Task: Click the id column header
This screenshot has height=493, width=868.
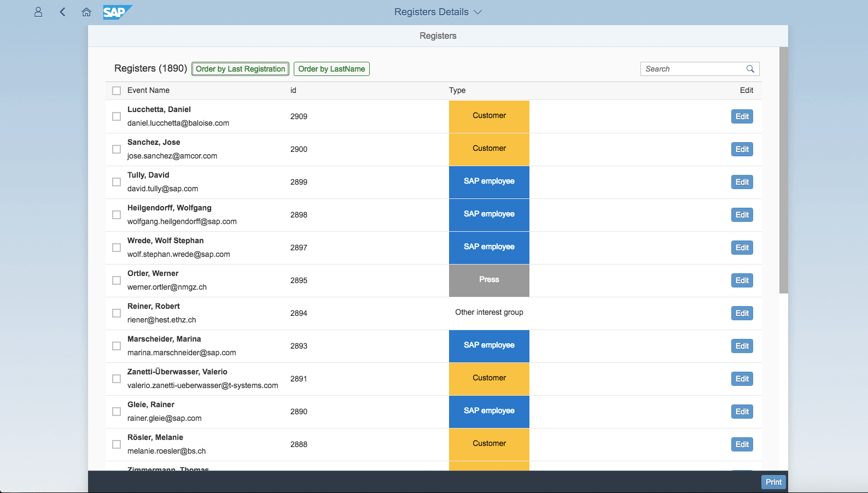Action: click(x=293, y=90)
